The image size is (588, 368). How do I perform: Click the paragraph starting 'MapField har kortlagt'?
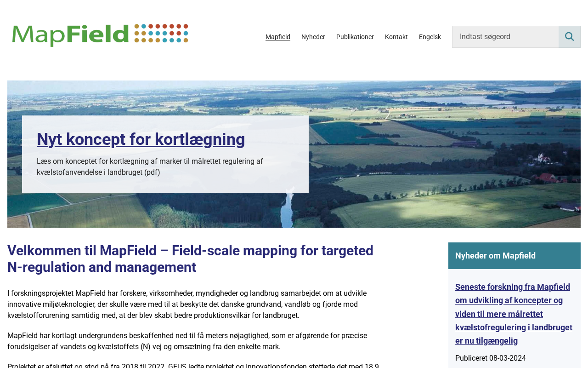click(x=187, y=341)
